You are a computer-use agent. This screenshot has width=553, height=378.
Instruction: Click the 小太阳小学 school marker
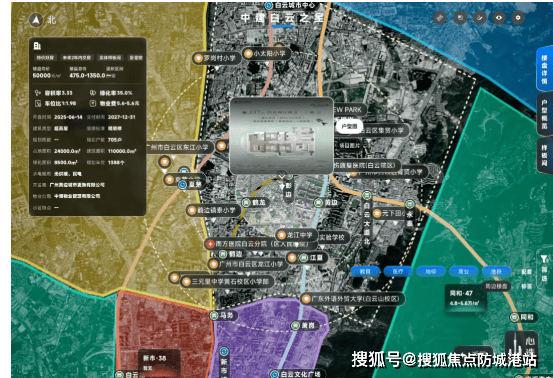click(x=266, y=54)
